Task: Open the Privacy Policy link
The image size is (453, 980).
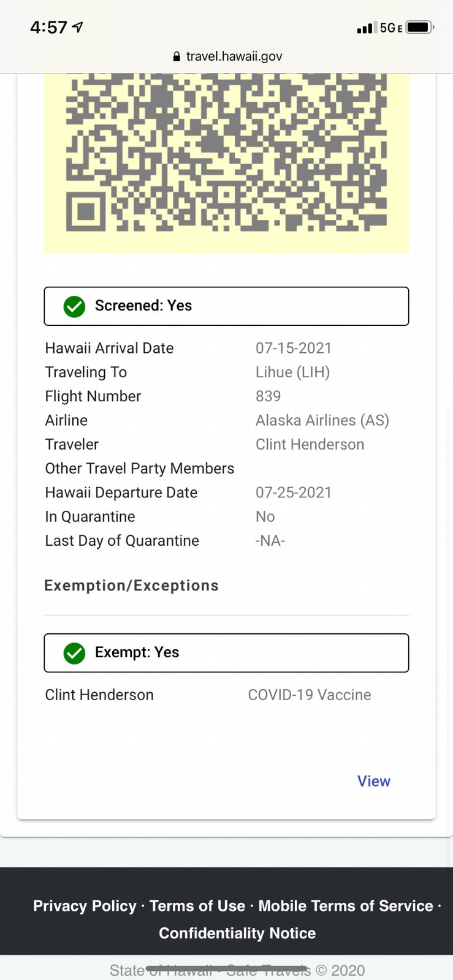Action: pos(85,906)
